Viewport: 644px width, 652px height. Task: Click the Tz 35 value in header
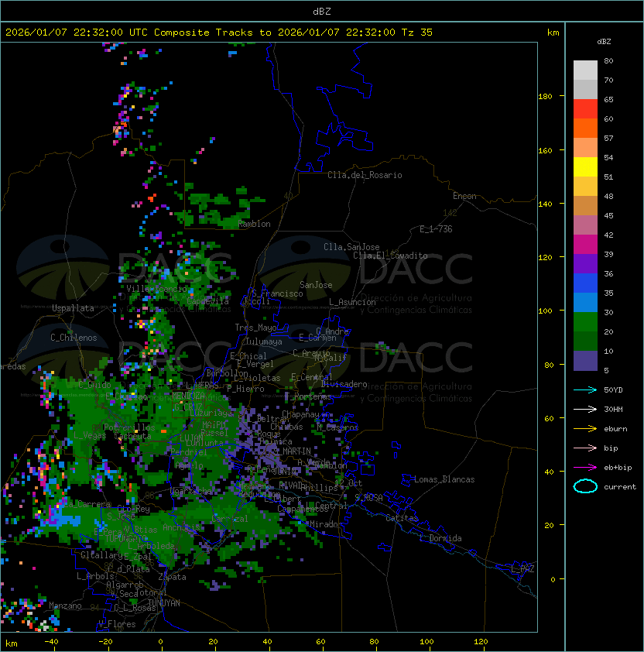pos(417,33)
